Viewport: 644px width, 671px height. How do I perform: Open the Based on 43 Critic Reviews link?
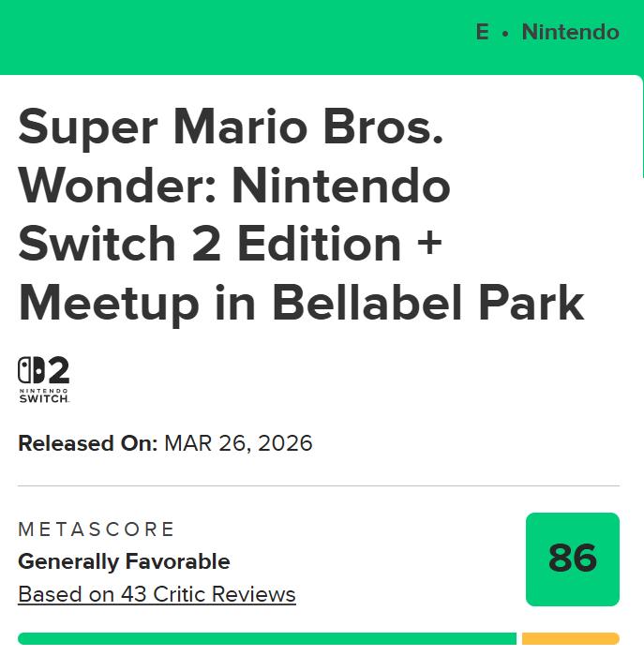157,594
